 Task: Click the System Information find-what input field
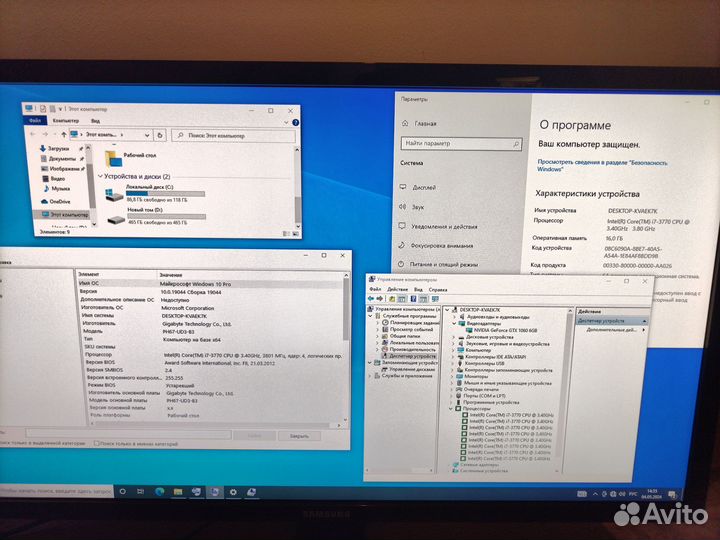[x=128, y=434]
